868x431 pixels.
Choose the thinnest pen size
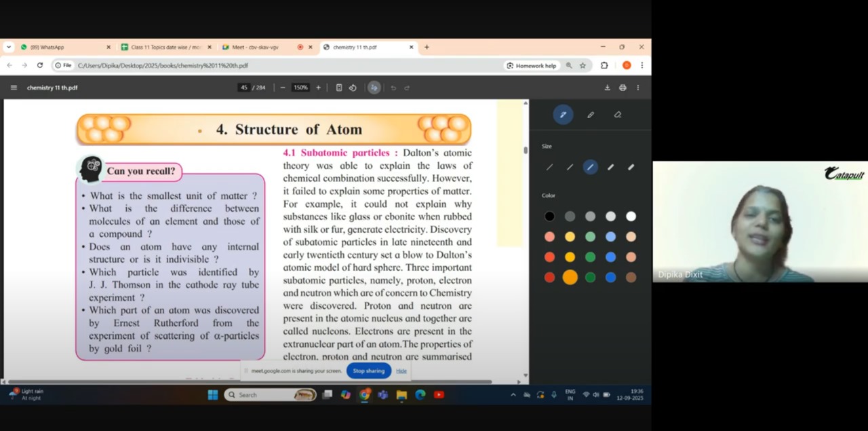click(x=549, y=167)
